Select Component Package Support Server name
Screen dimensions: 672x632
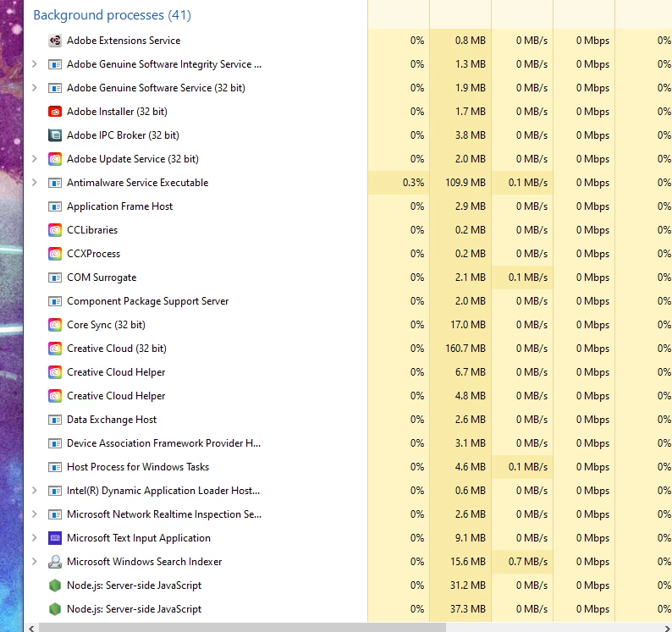click(148, 301)
